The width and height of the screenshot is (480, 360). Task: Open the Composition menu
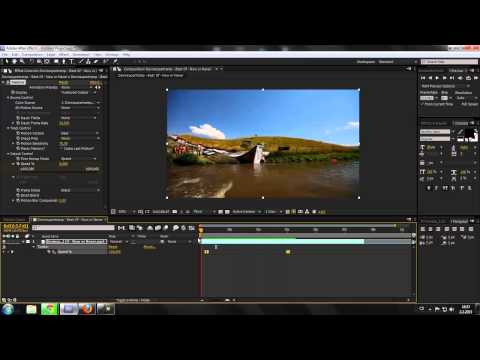coord(33,54)
